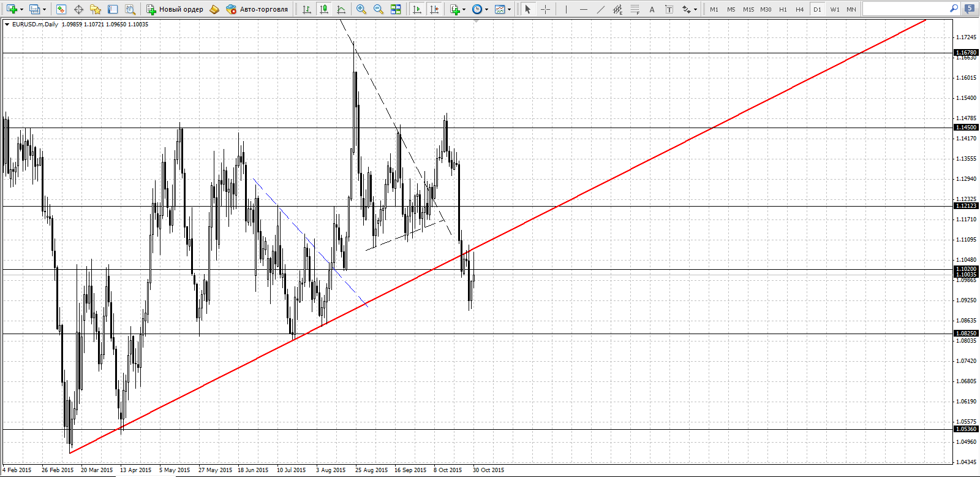Click the 25 Aug 2015 date label

[372, 470]
